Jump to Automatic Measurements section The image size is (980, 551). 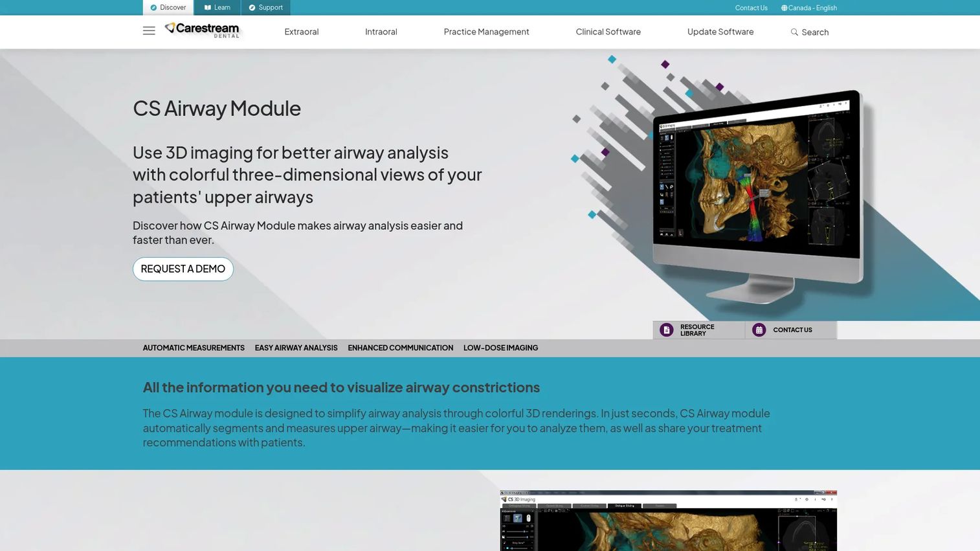194,348
